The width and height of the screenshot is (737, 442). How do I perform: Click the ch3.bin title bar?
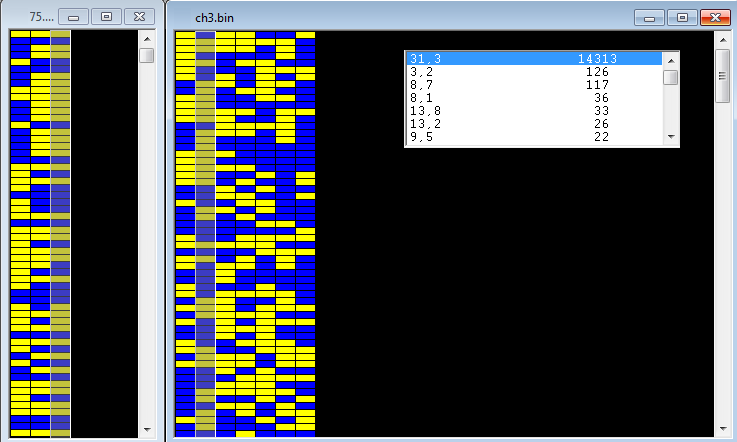[400, 17]
